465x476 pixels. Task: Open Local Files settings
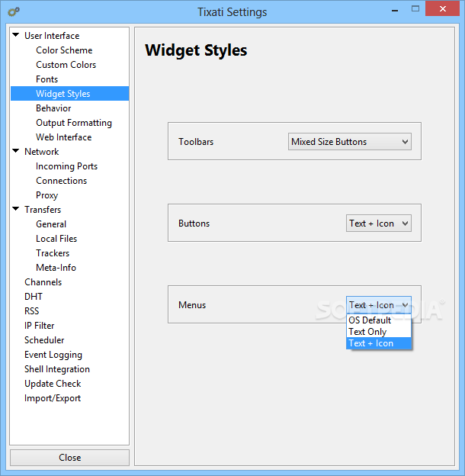[56, 239]
